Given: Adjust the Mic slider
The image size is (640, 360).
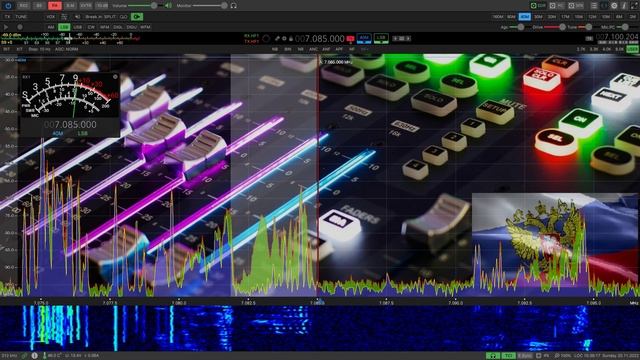Looking at the screenshot, I should (x=625, y=27).
